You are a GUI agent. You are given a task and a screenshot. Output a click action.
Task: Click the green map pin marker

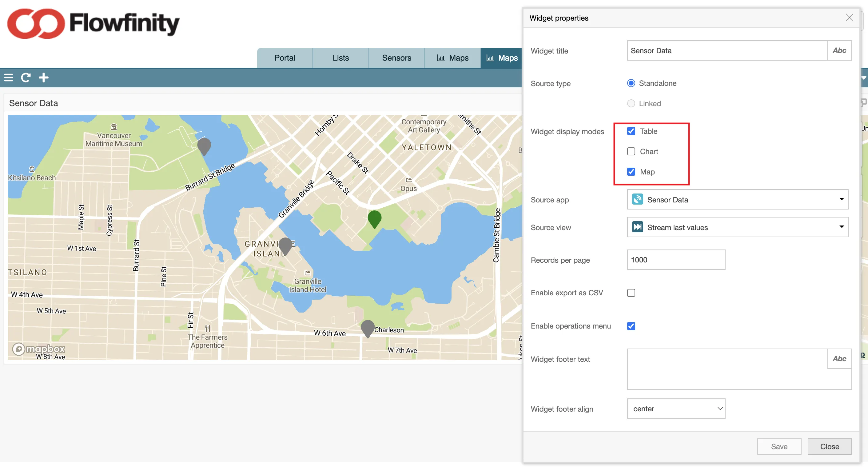[374, 218]
